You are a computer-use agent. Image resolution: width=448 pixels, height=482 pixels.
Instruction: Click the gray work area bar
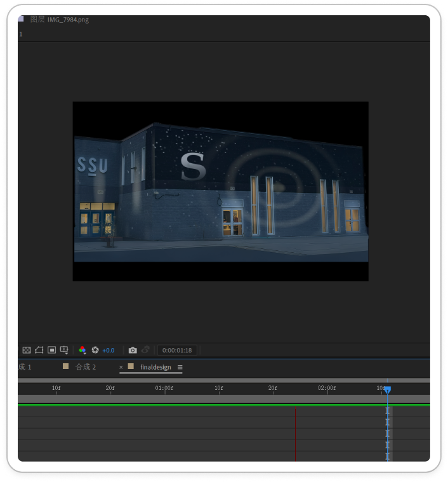[x=224, y=399]
